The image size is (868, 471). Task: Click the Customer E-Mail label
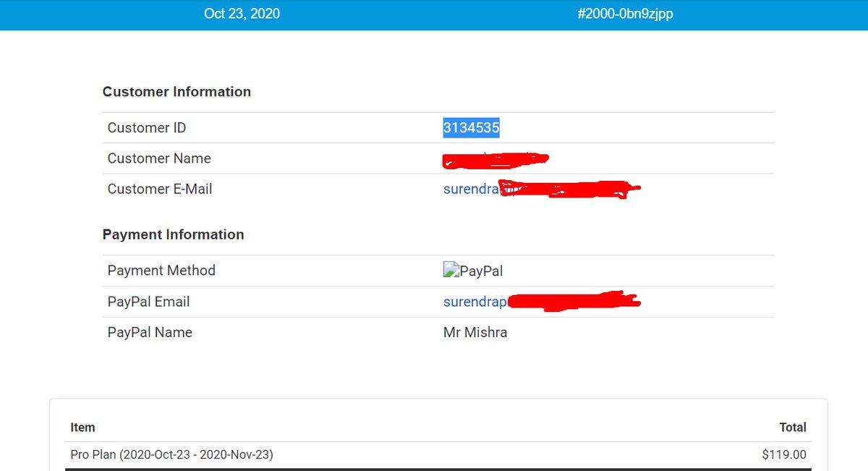point(160,189)
